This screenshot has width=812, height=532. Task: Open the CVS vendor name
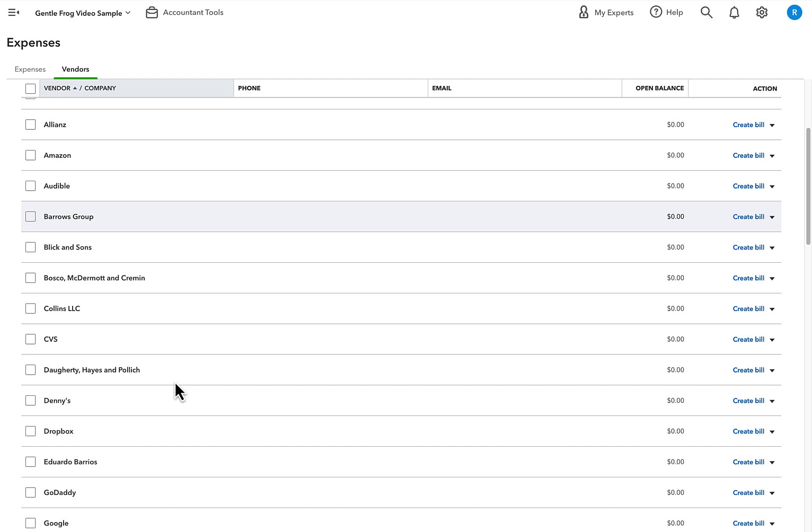tap(50, 339)
